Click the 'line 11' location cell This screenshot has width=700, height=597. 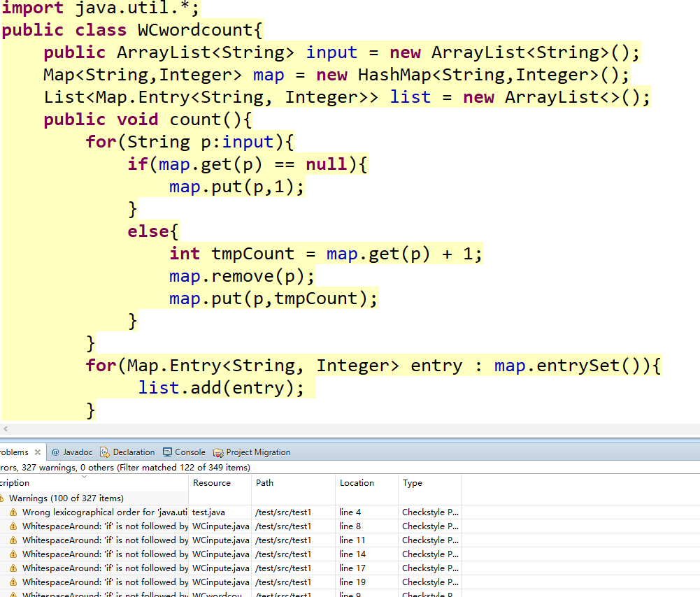(352, 540)
